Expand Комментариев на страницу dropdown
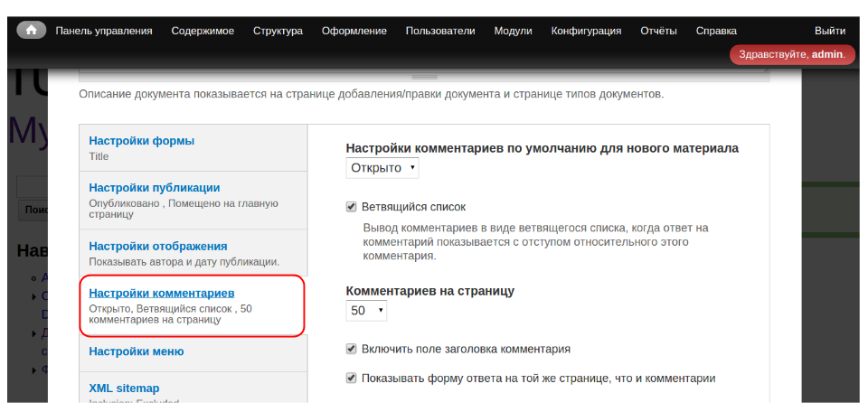 coord(367,311)
